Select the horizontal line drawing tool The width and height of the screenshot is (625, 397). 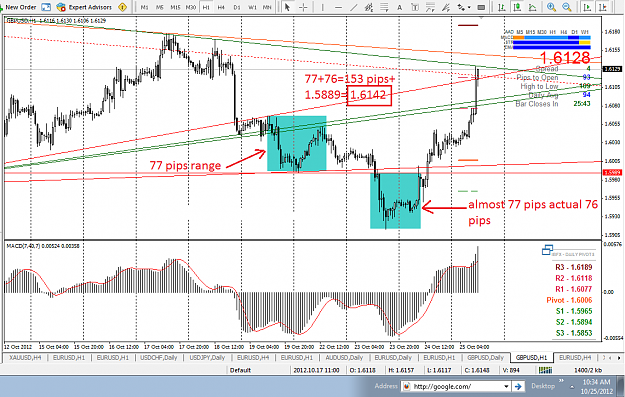pos(338,7)
